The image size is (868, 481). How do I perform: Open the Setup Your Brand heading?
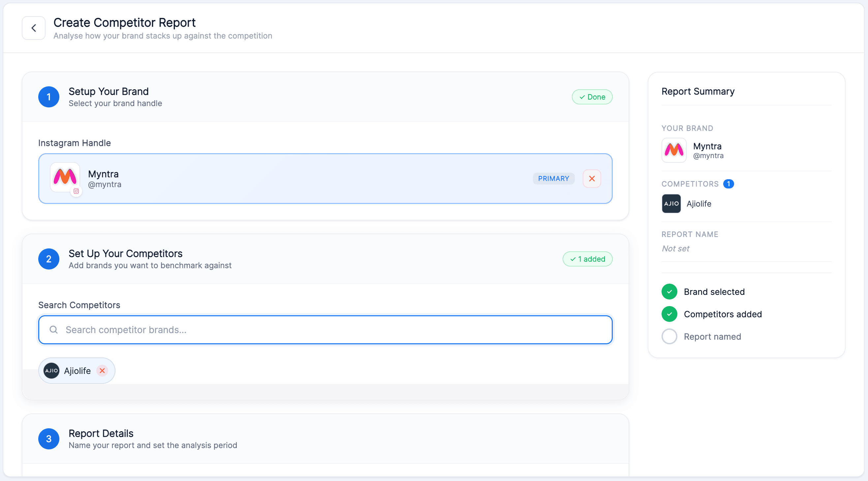pyautogui.click(x=108, y=92)
